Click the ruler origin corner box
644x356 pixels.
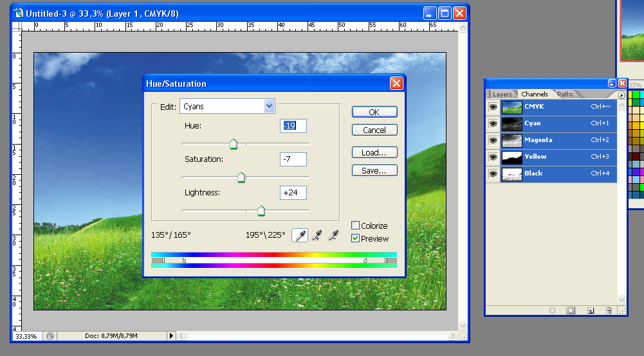[x=17, y=26]
